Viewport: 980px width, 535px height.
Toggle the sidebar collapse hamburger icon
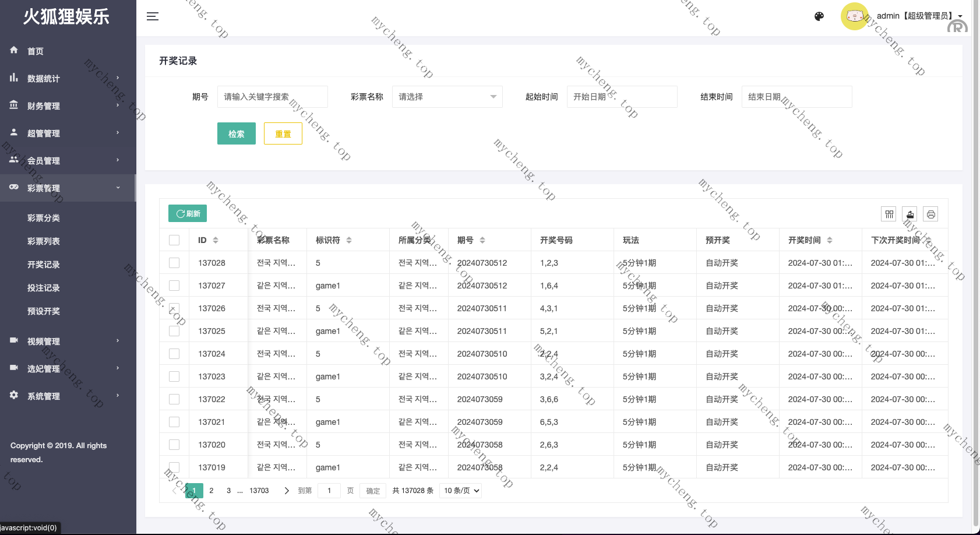click(x=153, y=16)
